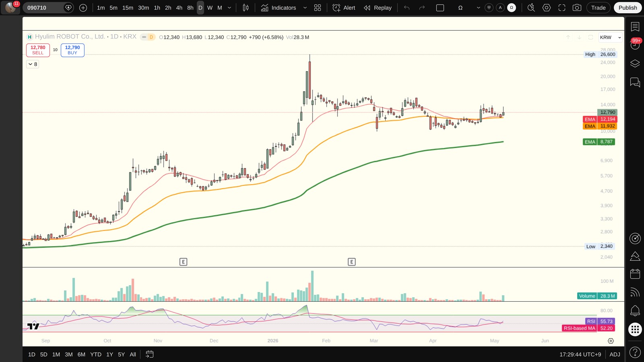This screenshot has height=362, width=644.
Task: Open the Pine editor mountain icon
Action: pyautogui.click(x=635, y=256)
